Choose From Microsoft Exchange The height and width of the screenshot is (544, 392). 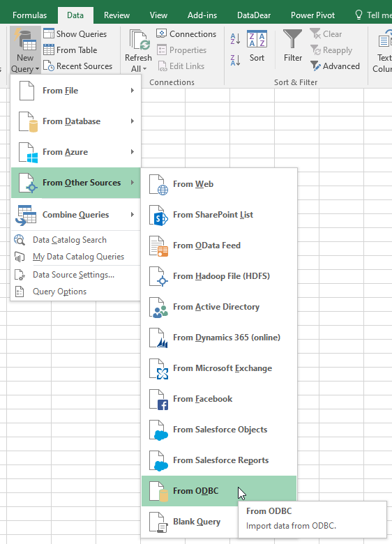click(219, 368)
